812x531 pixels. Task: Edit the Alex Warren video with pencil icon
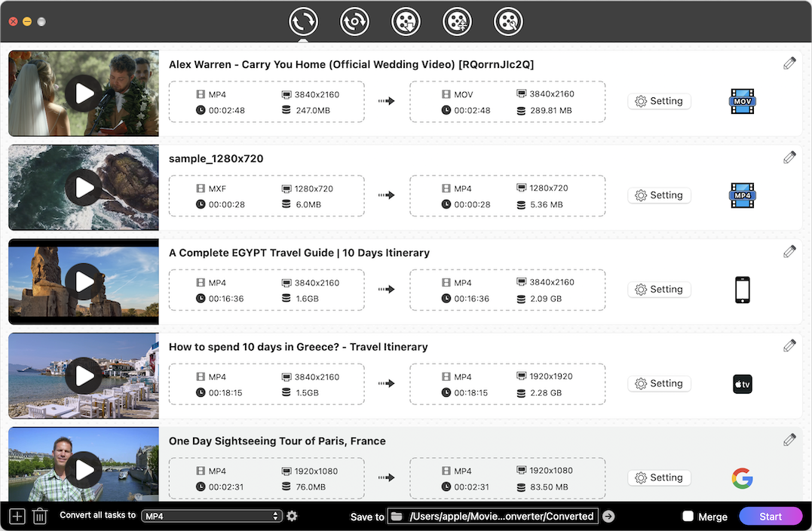(789, 63)
